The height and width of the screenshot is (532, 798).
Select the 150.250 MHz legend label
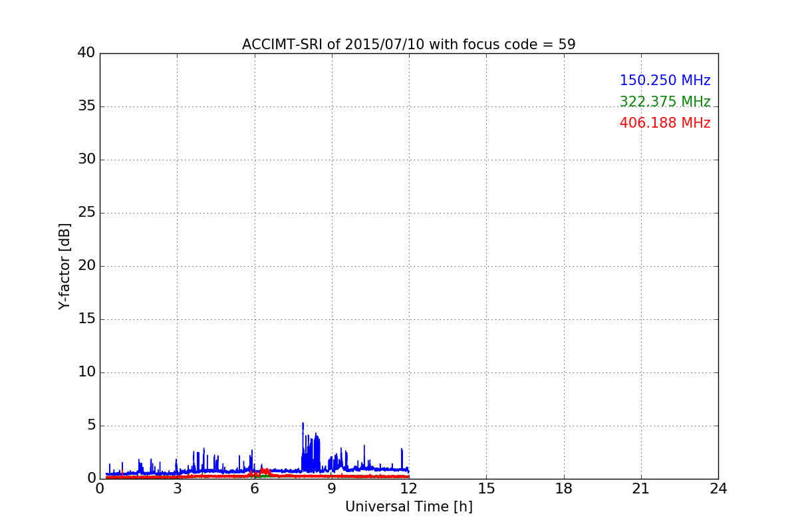tap(665, 80)
